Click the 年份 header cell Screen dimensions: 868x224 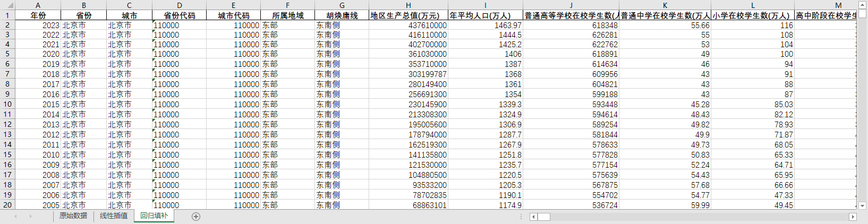38,15
